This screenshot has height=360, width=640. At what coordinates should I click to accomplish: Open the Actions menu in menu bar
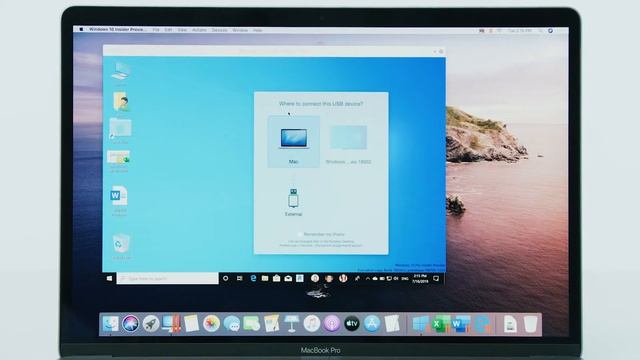[199, 30]
